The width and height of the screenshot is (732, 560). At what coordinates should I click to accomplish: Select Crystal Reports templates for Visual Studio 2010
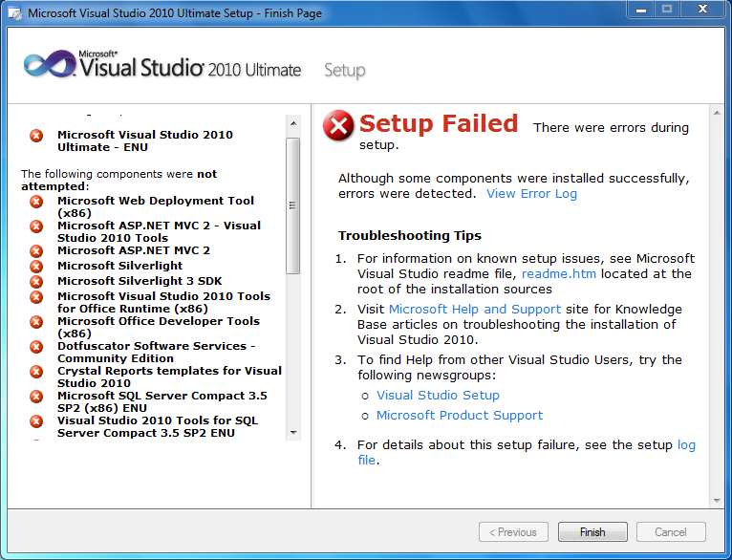(x=169, y=377)
